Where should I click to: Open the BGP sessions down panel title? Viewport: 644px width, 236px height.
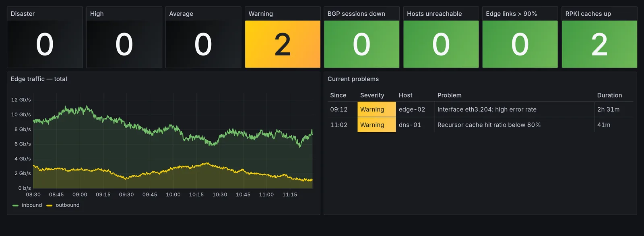point(356,14)
